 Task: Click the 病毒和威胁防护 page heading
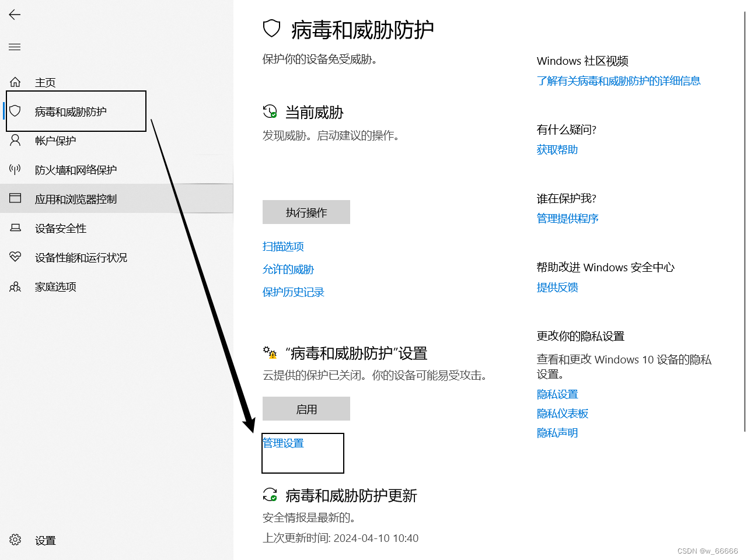(362, 29)
